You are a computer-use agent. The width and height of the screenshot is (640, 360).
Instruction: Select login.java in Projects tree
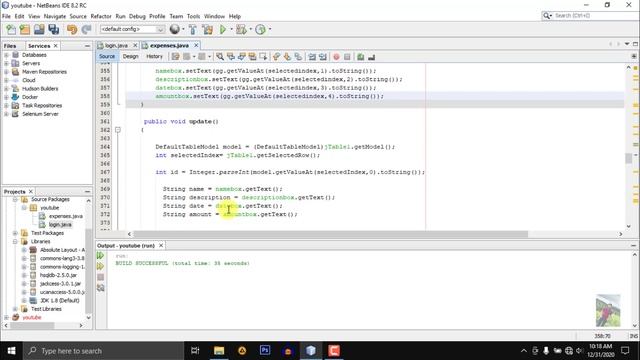(x=60, y=224)
